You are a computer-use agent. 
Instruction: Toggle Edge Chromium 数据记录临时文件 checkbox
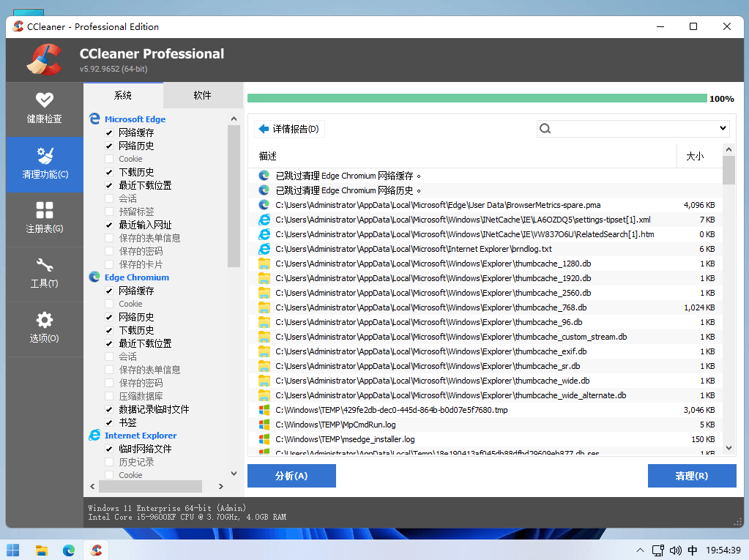109,409
